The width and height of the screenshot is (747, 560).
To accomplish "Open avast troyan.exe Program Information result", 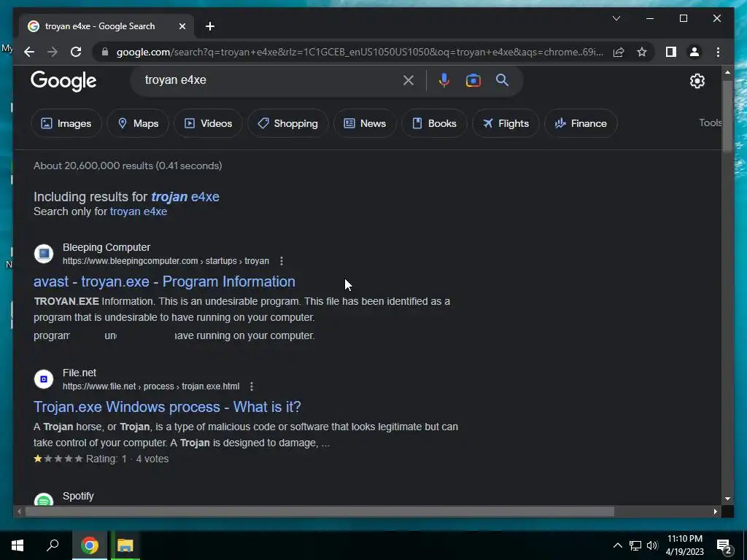I will [x=164, y=281].
